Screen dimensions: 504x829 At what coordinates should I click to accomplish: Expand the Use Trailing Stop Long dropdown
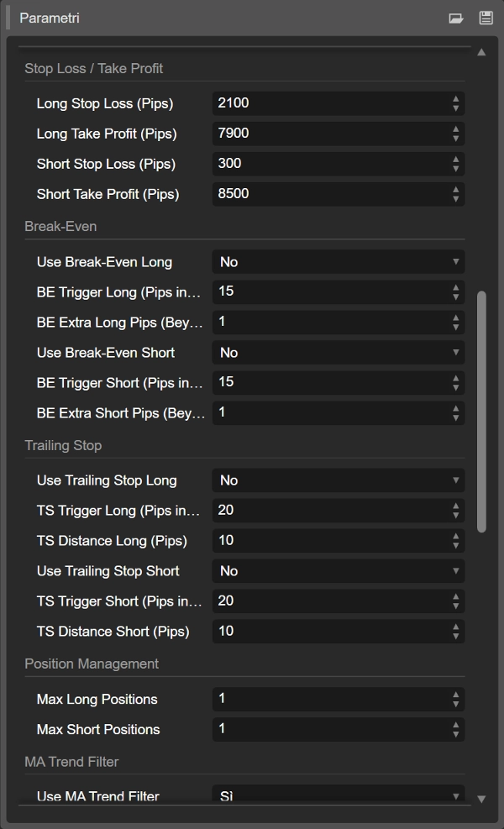(x=338, y=480)
